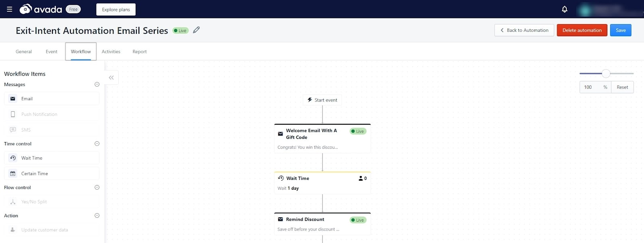Screen dimensions: 644x243
Task: Open the Report tab
Action: click(x=139, y=51)
